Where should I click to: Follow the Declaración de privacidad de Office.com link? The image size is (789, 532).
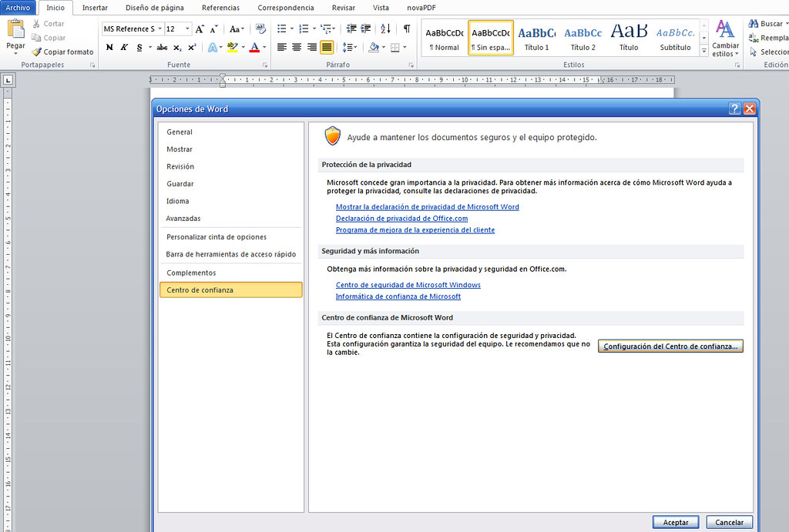401,218
